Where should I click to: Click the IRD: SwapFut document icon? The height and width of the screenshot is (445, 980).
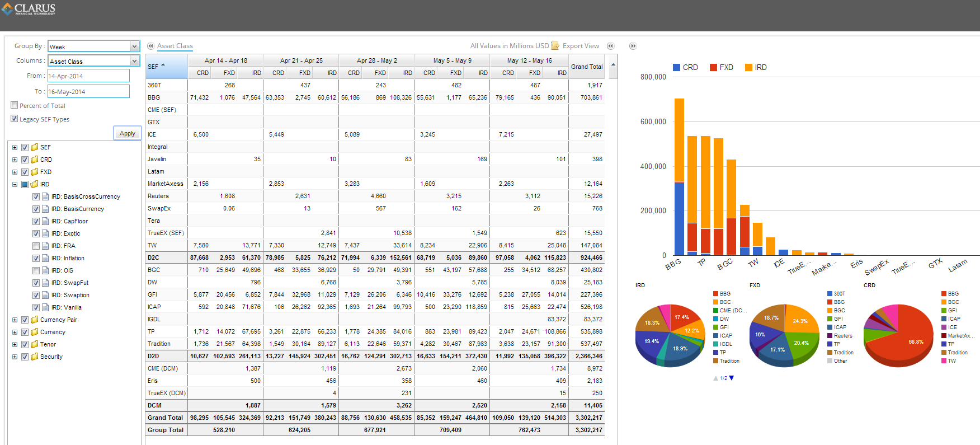45,283
